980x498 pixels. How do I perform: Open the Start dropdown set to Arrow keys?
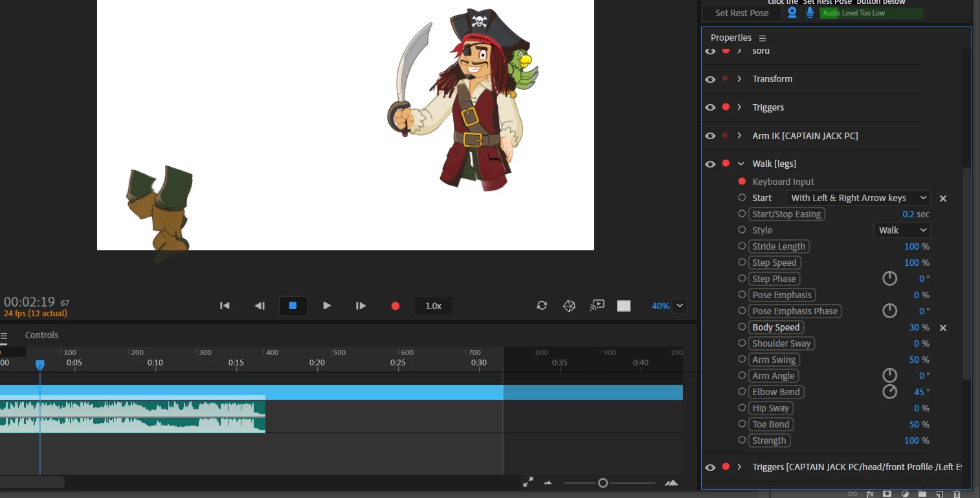858,198
